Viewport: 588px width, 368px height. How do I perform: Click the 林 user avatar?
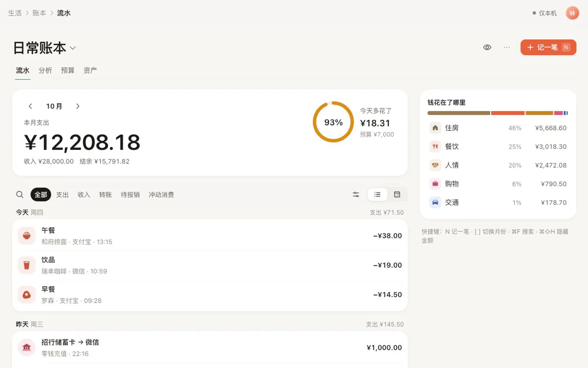(572, 13)
